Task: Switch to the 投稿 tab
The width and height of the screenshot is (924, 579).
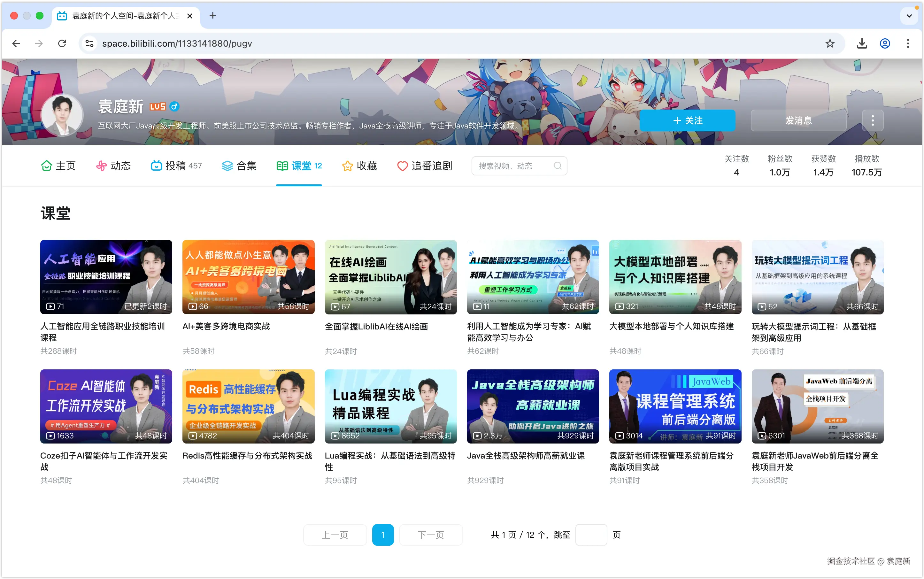Action: coord(176,166)
